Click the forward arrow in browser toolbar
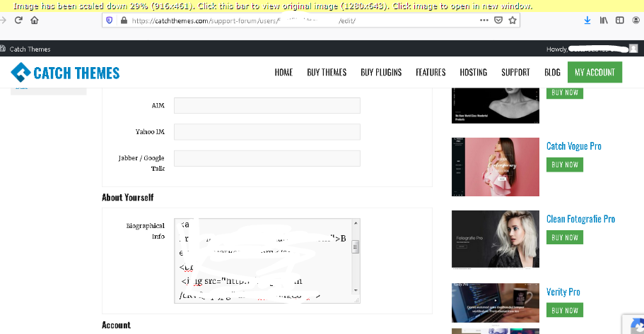Image resolution: width=644 pixels, height=334 pixels. point(4,20)
